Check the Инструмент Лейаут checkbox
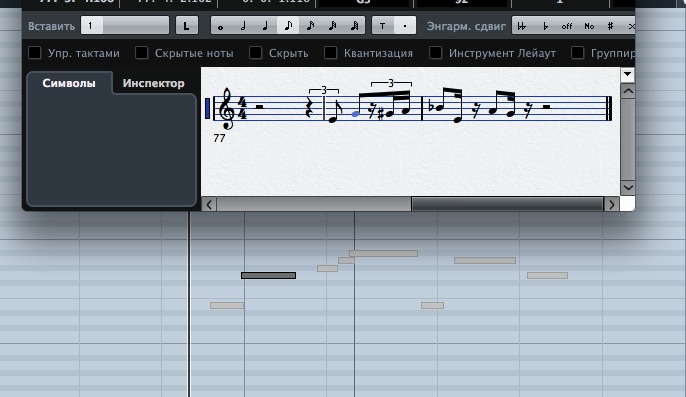Screen dimensions: 686x397 (x=435, y=53)
